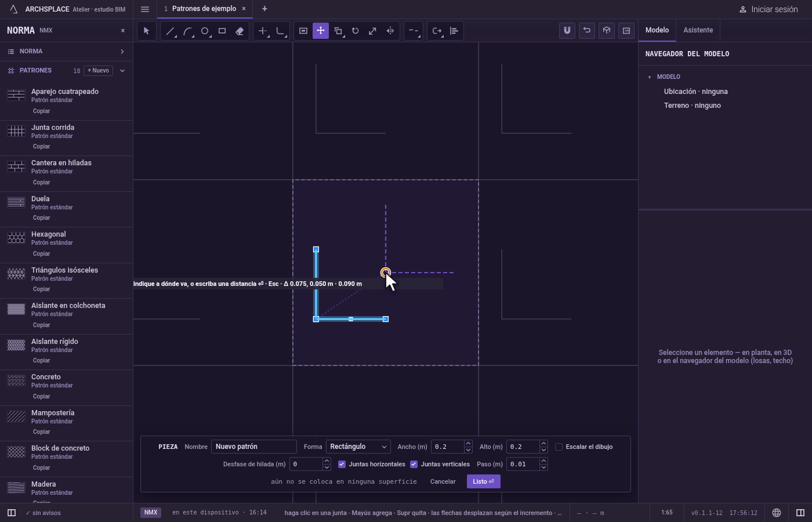Pick the diagonal scale tool
The width and height of the screenshot is (812, 522).
[x=373, y=31]
